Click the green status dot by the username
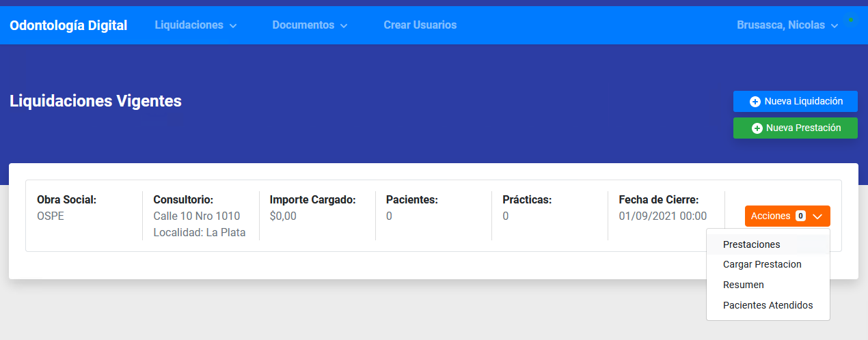 pos(850,20)
